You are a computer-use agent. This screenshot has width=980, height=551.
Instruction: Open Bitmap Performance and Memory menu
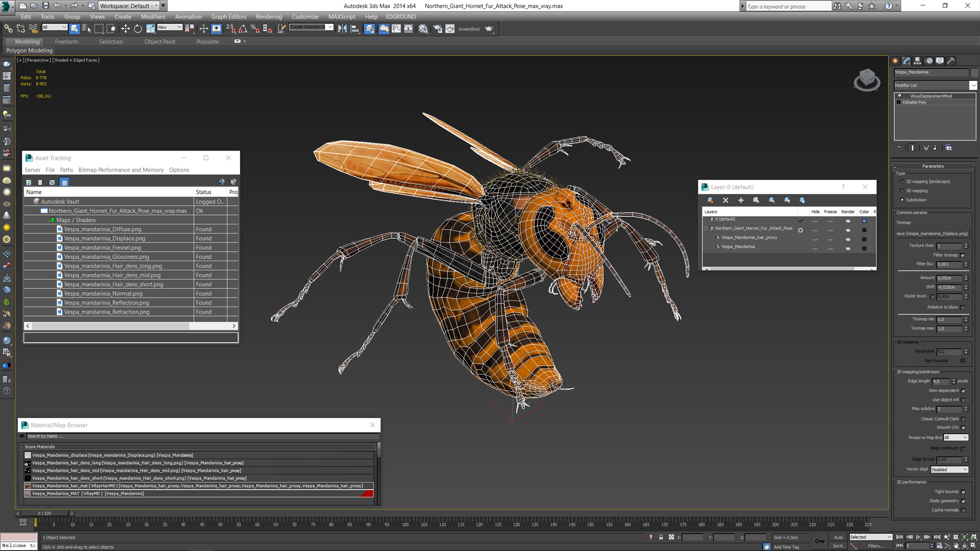(121, 170)
